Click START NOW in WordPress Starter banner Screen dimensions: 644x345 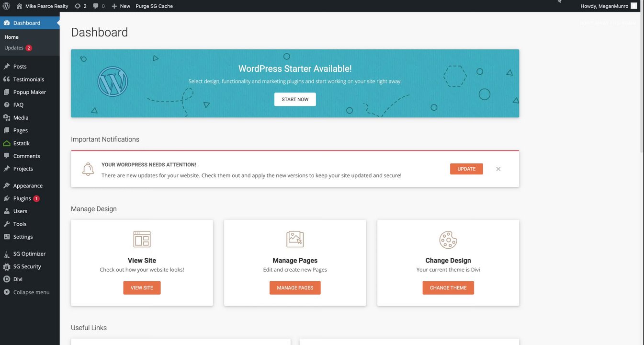295,99
